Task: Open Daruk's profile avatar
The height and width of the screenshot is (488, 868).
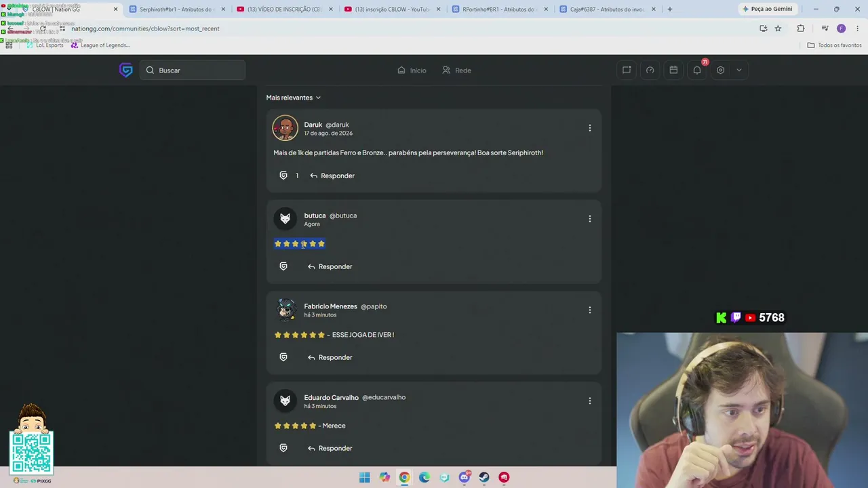Action: [x=285, y=128]
